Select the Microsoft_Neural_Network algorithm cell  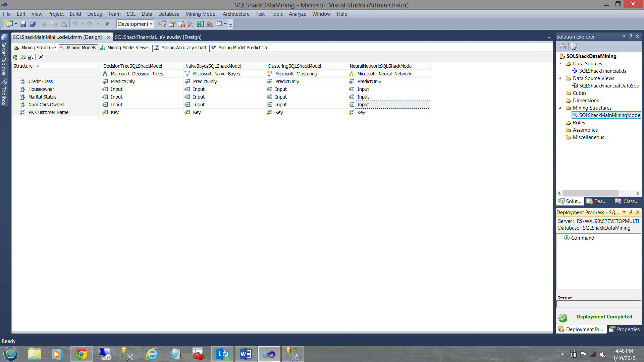384,74
